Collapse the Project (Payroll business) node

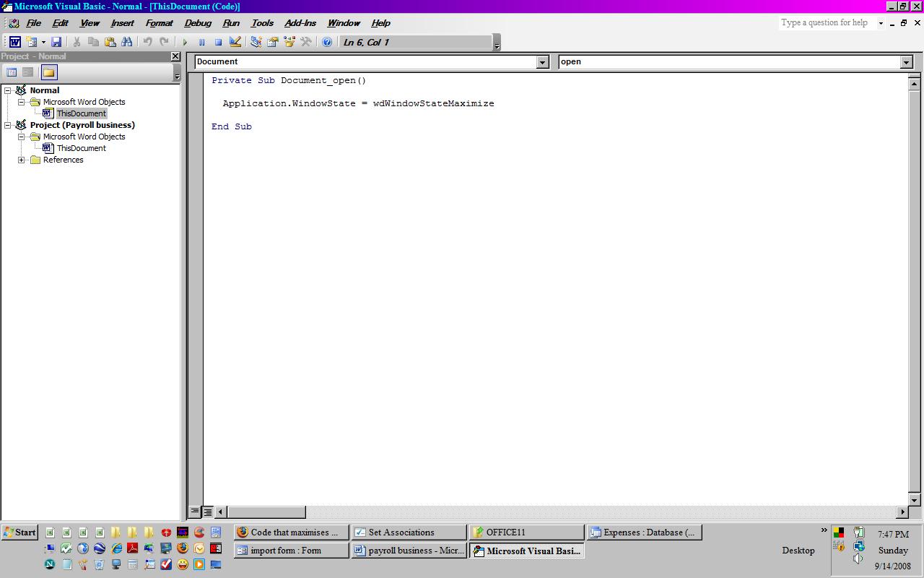tap(7, 125)
